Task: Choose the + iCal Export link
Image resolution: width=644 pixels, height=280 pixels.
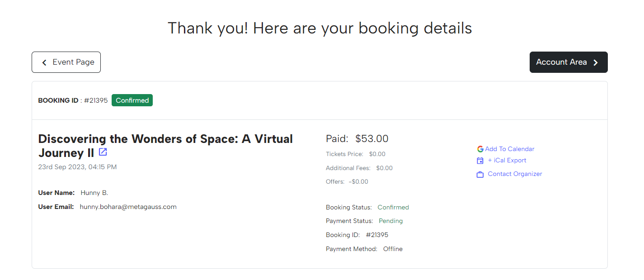Action: [x=507, y=160]
